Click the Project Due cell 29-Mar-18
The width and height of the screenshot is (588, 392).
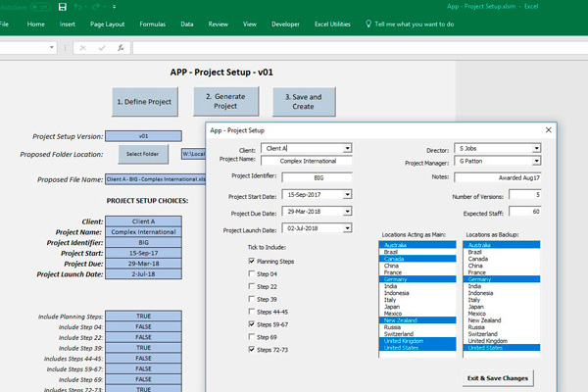144,264
